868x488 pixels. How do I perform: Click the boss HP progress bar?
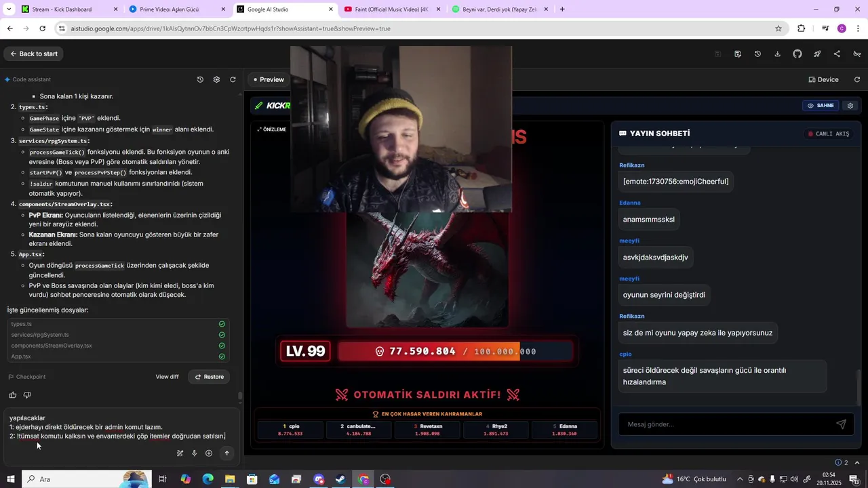455,351
